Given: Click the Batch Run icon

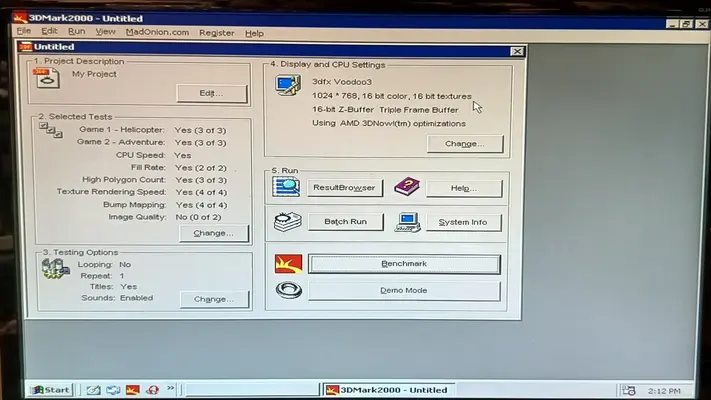Looking at the screenshot, I should (285, 222).
